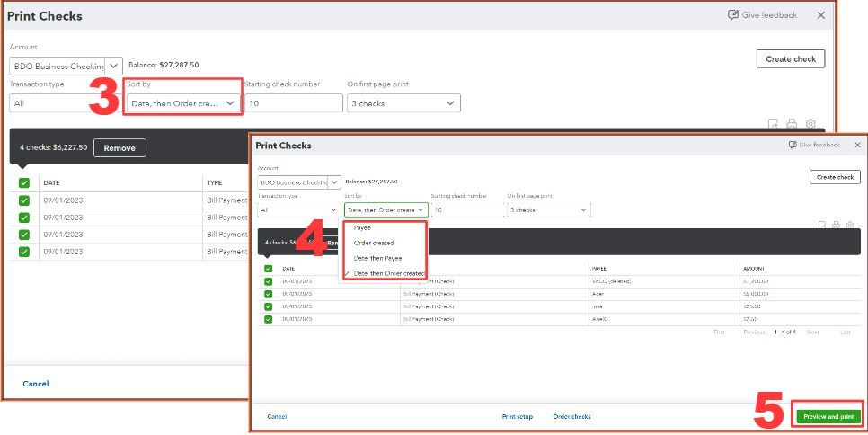Click the DATE column header in the background window
The width and height of the screenshot is (868, 435).
[x=51, y=182]
